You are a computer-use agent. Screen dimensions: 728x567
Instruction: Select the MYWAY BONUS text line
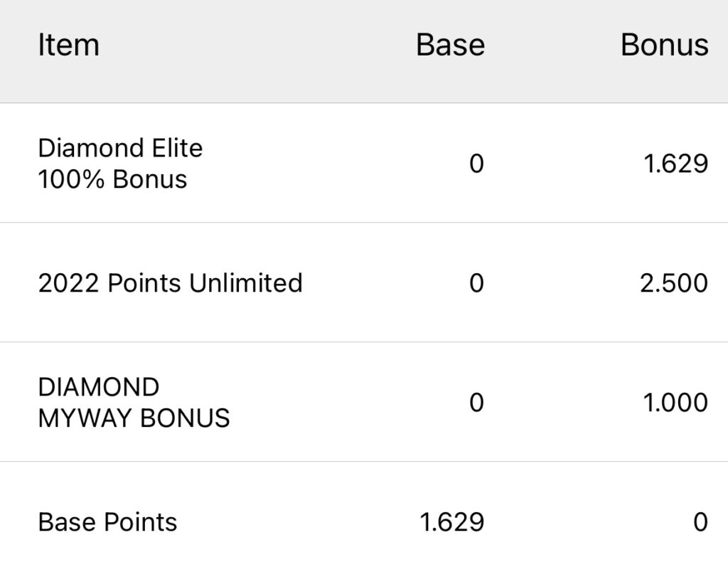134,418
